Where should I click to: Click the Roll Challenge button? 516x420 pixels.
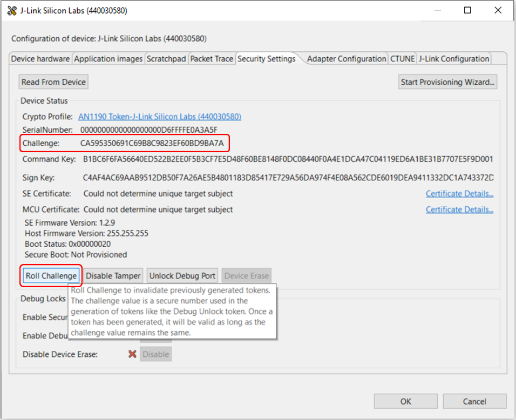(x=51, y=276)
